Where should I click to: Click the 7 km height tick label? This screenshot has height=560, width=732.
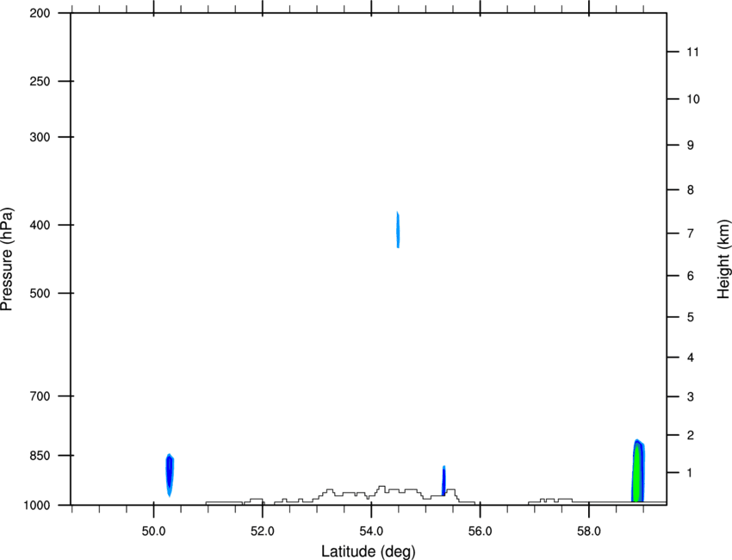[x=691, y=233]
